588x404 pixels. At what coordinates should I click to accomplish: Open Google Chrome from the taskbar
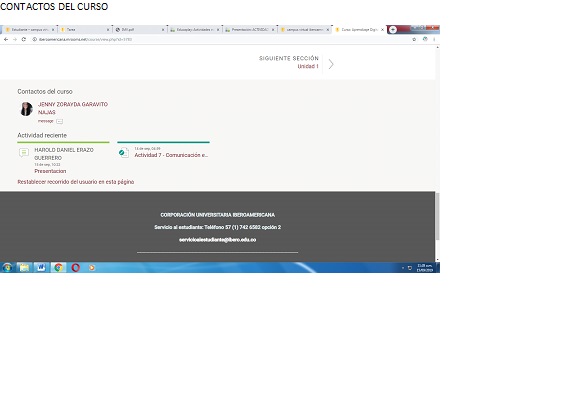click(x=58, y=267)
